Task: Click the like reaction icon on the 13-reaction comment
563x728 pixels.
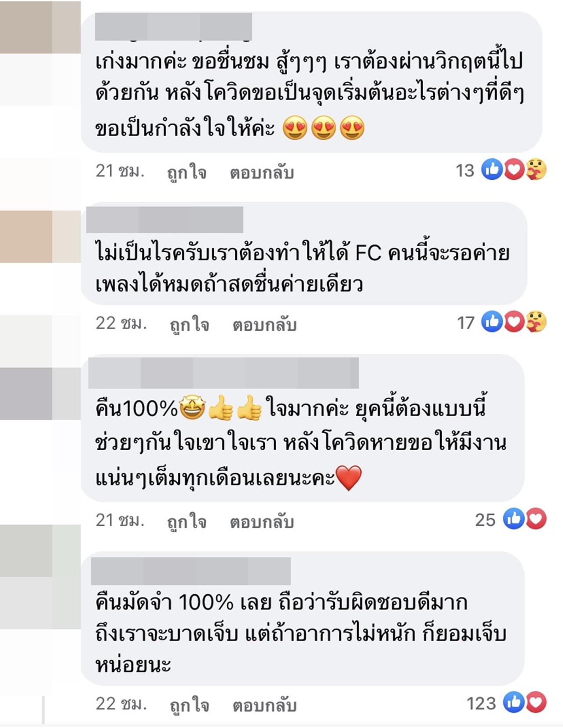Action: (x=492, y=169)
